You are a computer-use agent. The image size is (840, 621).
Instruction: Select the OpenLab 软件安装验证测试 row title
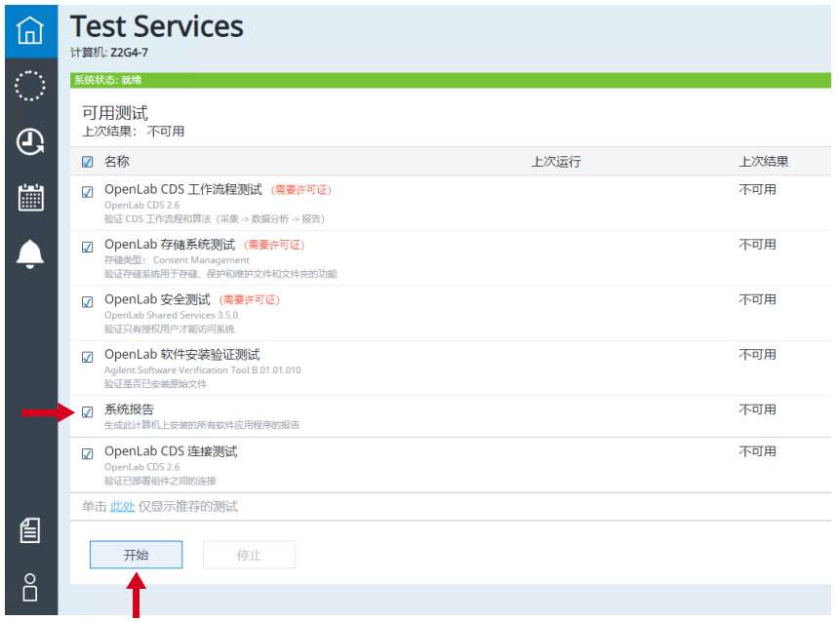pos(182,355)
